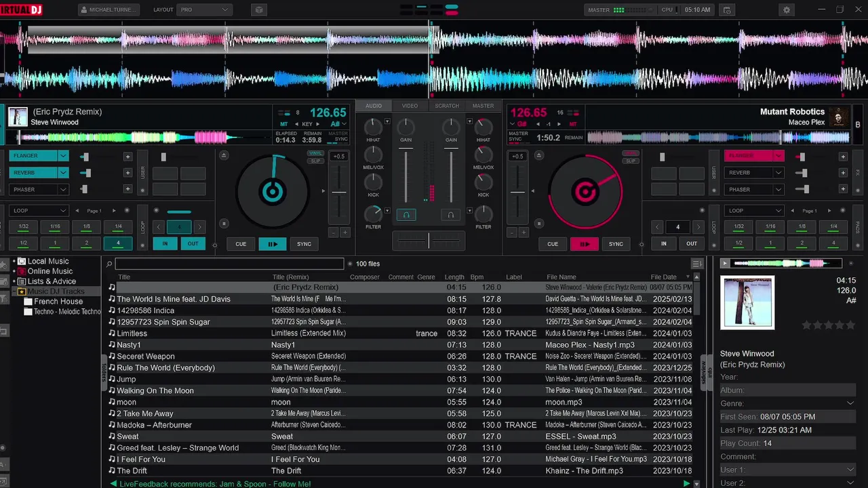
Task: Click the stop button below the right jog wheel
Action: (x=538, y=223)
